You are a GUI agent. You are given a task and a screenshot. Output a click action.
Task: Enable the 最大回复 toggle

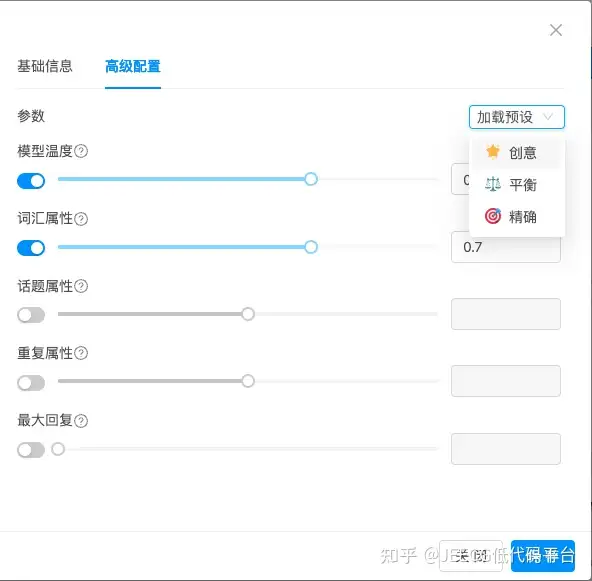coord(31,450)
